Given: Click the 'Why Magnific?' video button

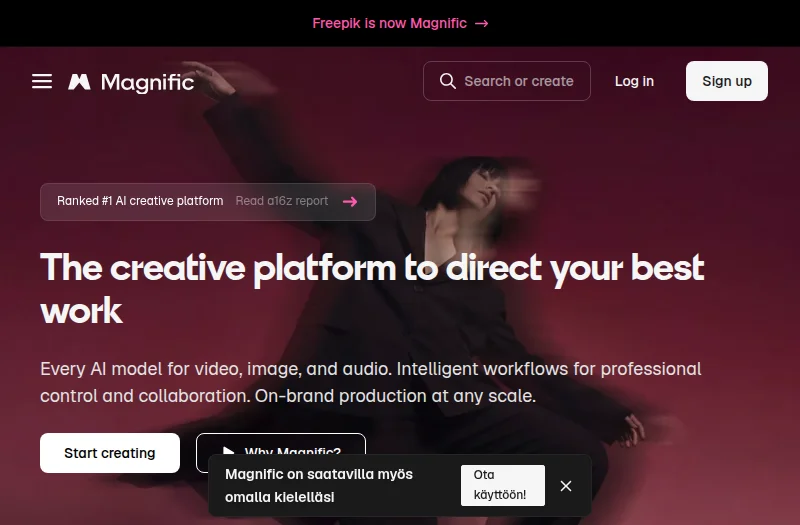Looking at the screenshot, I should point(281,444).
